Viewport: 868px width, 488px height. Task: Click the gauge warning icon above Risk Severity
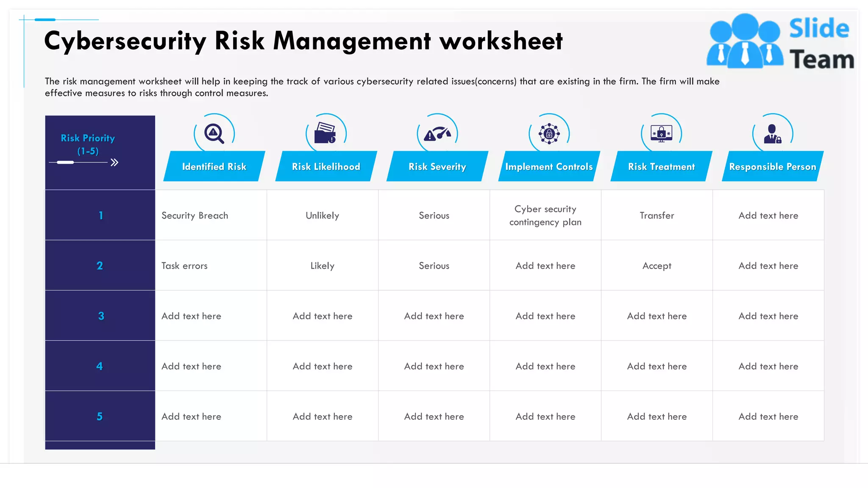click(437, 134)
